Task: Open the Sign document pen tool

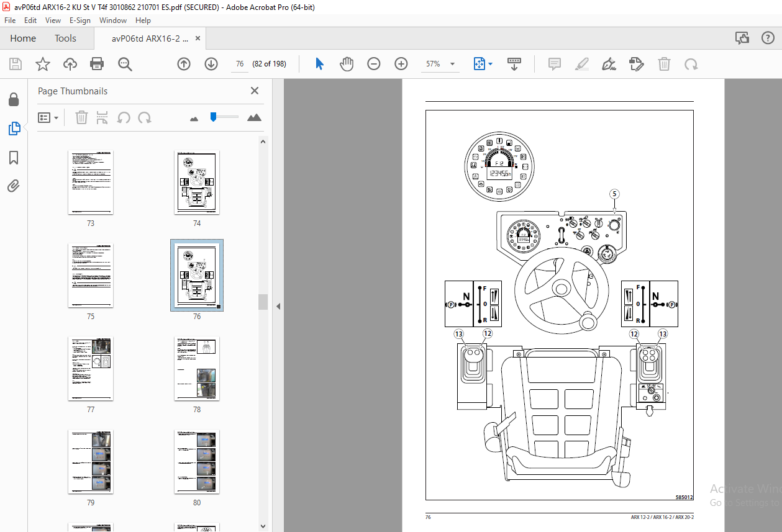Action: pyautogui.click(x=609, y=64)
